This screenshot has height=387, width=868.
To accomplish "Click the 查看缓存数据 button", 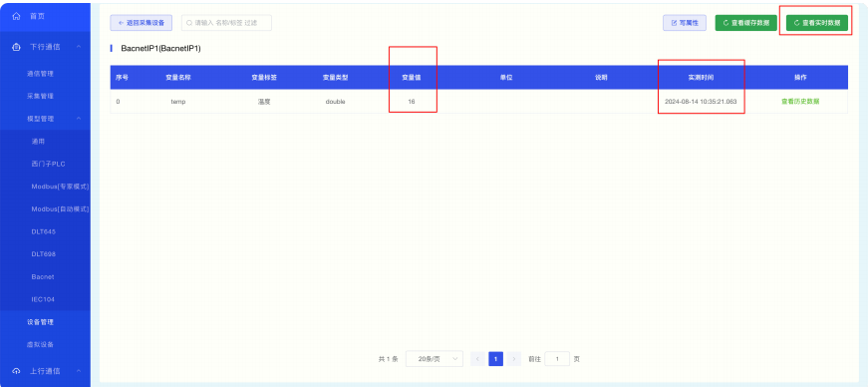I will pos(746,23).
